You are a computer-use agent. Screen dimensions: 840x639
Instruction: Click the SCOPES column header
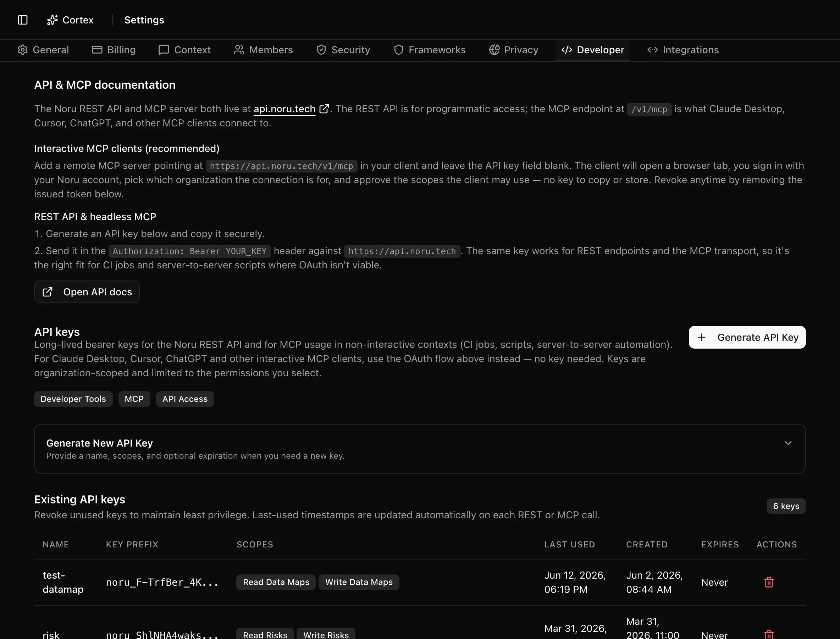pyautogui.click(x=255, y=544)
